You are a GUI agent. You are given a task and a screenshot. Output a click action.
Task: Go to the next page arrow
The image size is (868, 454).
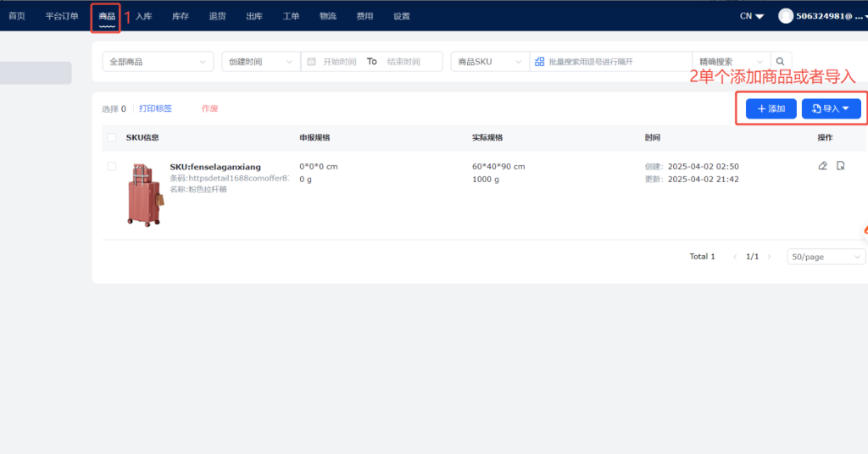(770, 257)
